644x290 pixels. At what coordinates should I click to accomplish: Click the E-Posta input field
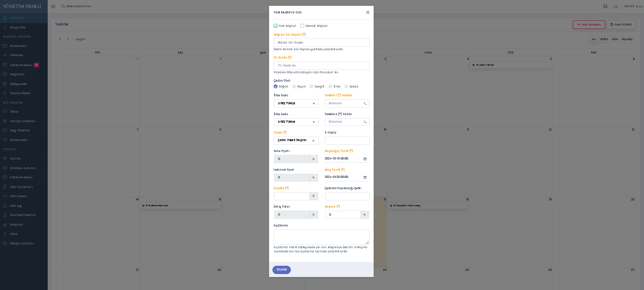click(347, 141)
